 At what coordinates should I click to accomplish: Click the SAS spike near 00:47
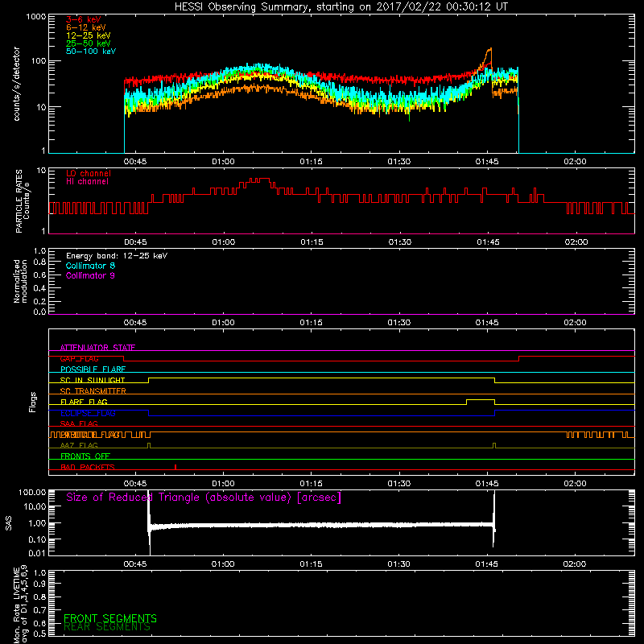(x=149, y=522)
